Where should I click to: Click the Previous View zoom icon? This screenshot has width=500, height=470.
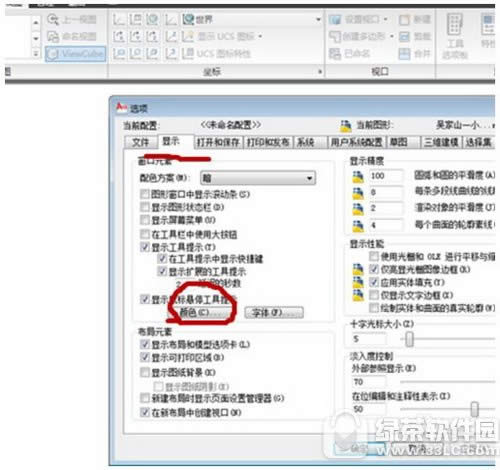tap(53, 19)
